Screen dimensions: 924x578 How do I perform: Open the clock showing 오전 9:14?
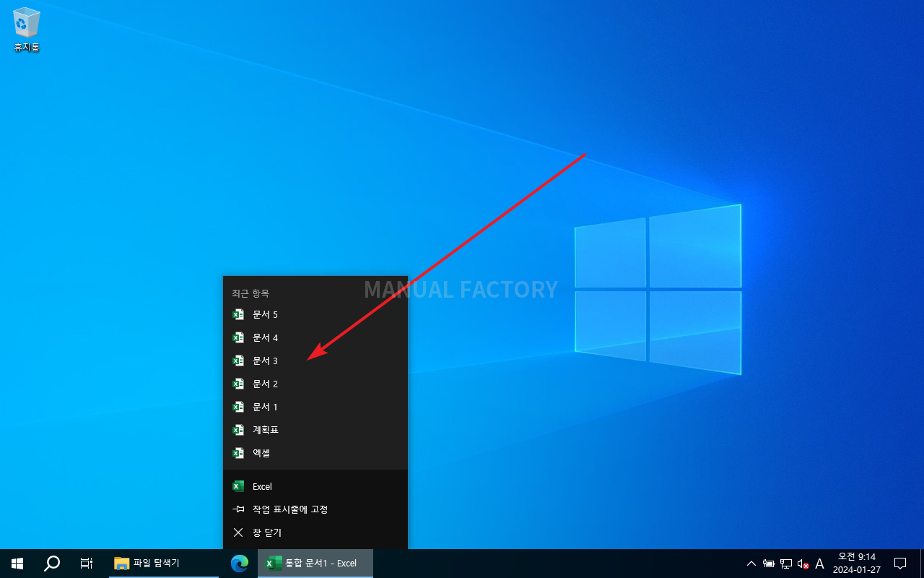857,564
